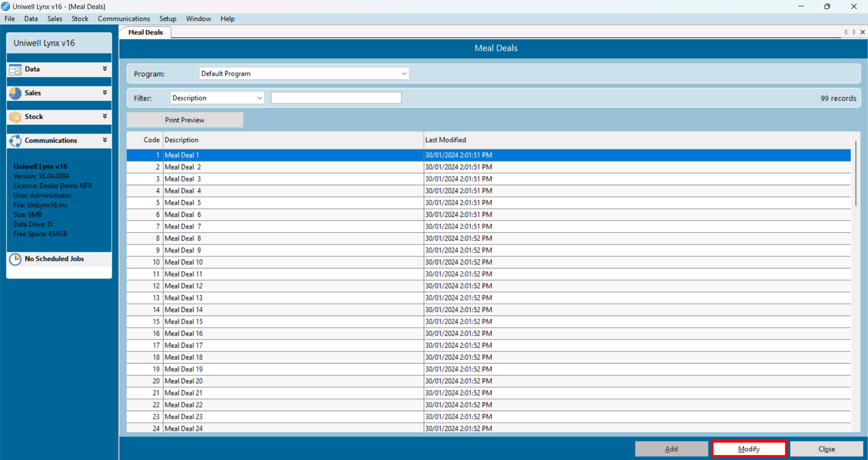Open the Setup menu
The width and height of the screenshot is (868, 460).
tap(167, 19)
